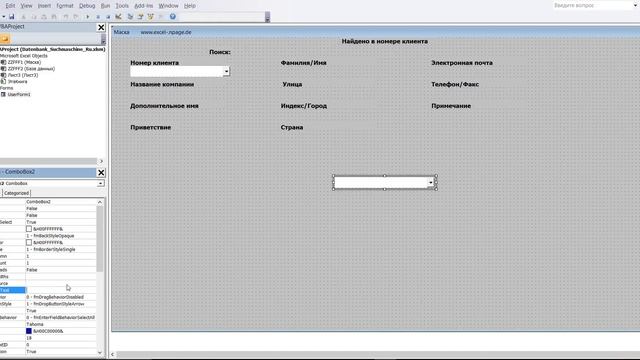The height and width of the screenshot is (360, 640).
Task: Save the project with the floppy disk icon
Action: coord(11,17)
